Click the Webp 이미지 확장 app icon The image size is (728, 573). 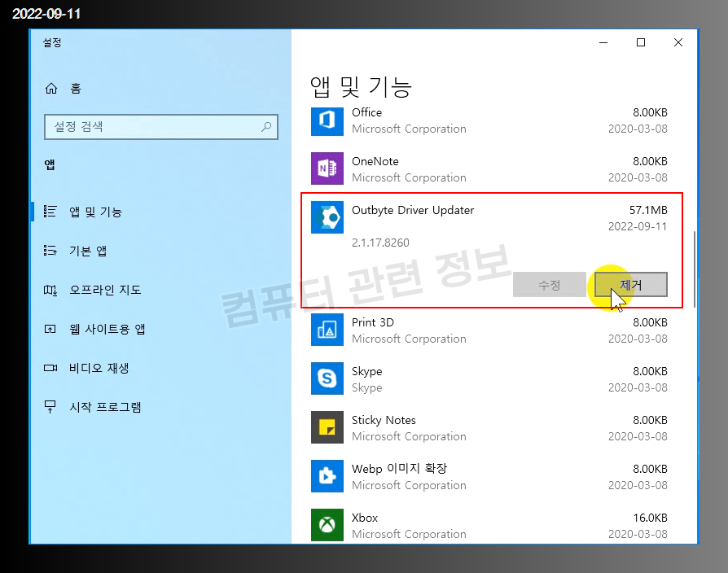(327, 475)
